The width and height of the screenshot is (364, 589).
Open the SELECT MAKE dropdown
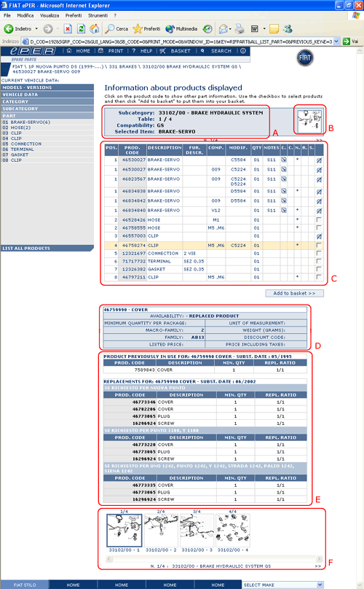point(283,585)
